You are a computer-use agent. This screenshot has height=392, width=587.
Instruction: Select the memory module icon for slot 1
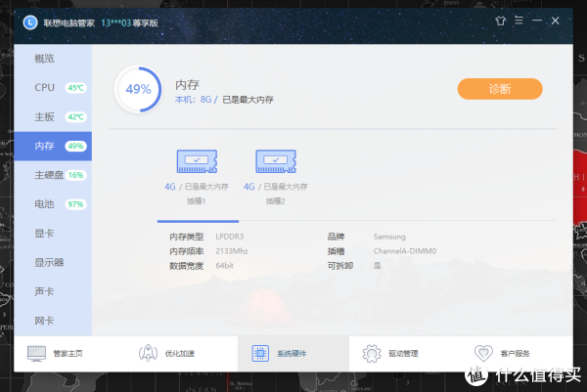tap(197, 162)
